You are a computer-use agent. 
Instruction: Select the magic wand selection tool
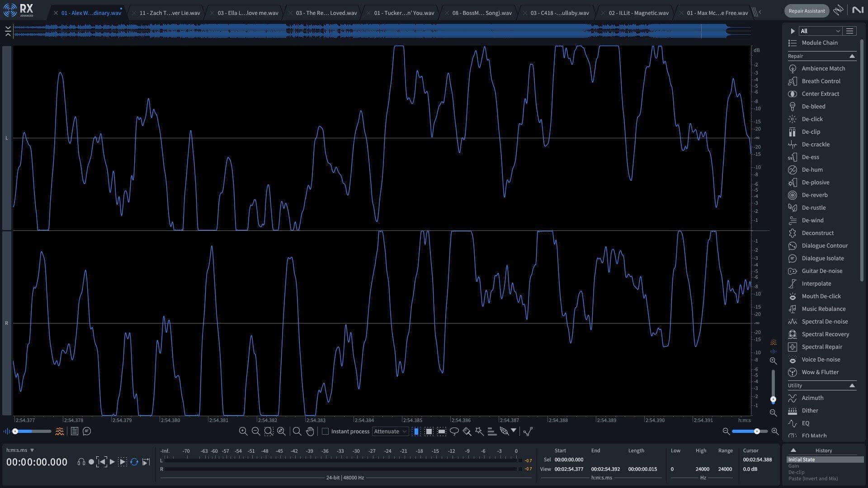pyautogui.click(x=479, y=432)
